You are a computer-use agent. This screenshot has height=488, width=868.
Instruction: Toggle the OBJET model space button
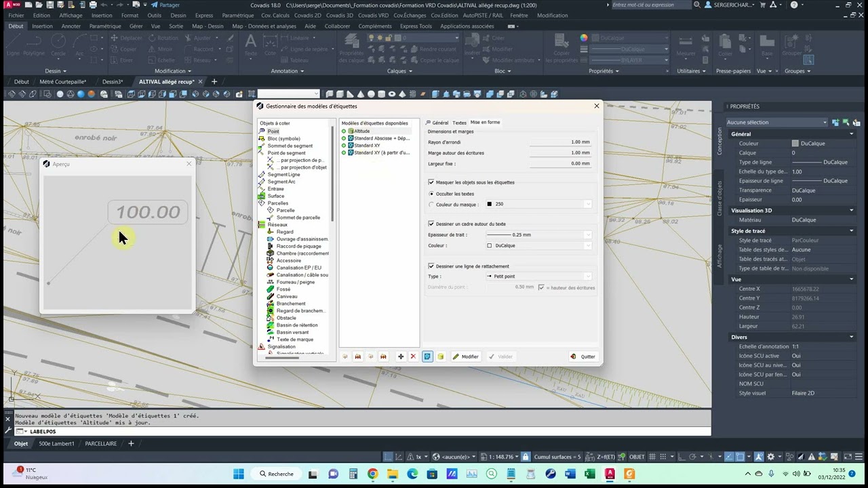pyautogui.click(x=637, y=457)
